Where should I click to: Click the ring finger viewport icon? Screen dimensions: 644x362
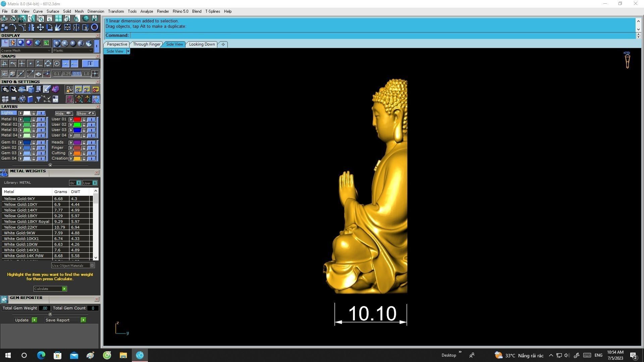click(627, 60)
